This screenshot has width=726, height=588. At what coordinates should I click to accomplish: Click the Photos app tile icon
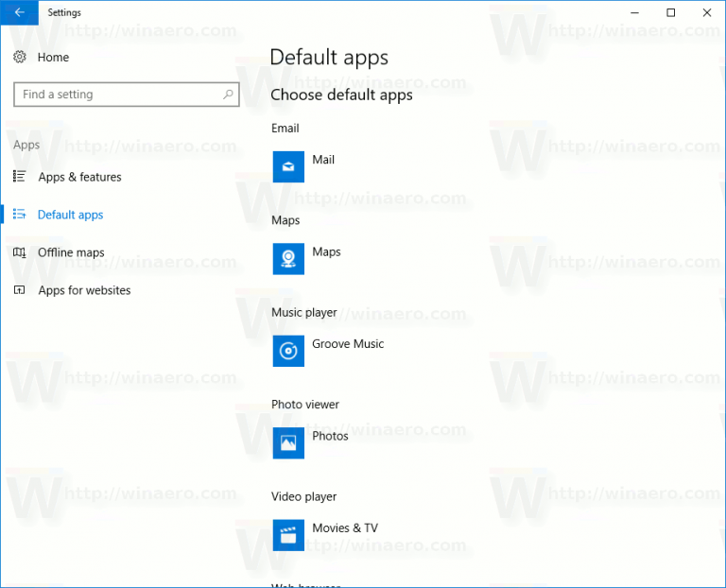point(288,443)
